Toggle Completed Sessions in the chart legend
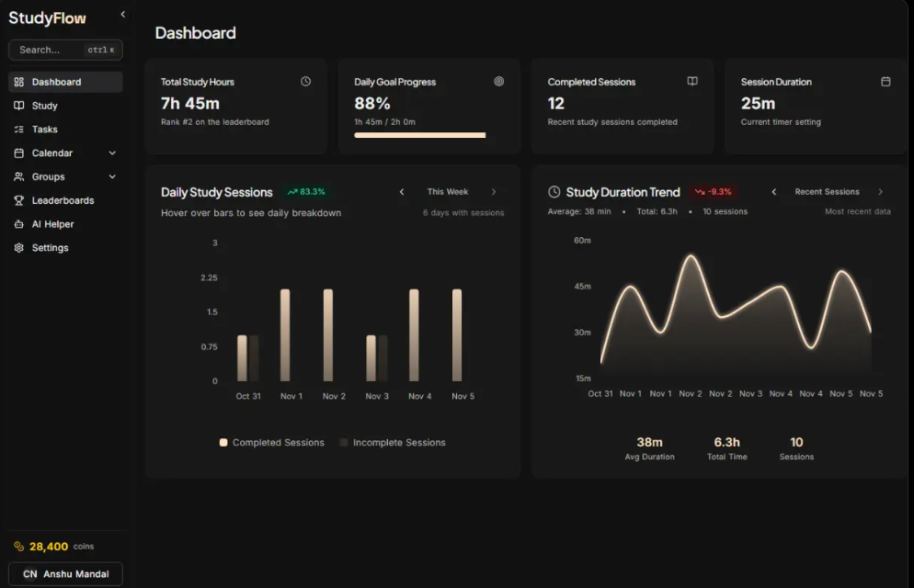This screenshot has width=914, height=588. click(x=272, y=442)
